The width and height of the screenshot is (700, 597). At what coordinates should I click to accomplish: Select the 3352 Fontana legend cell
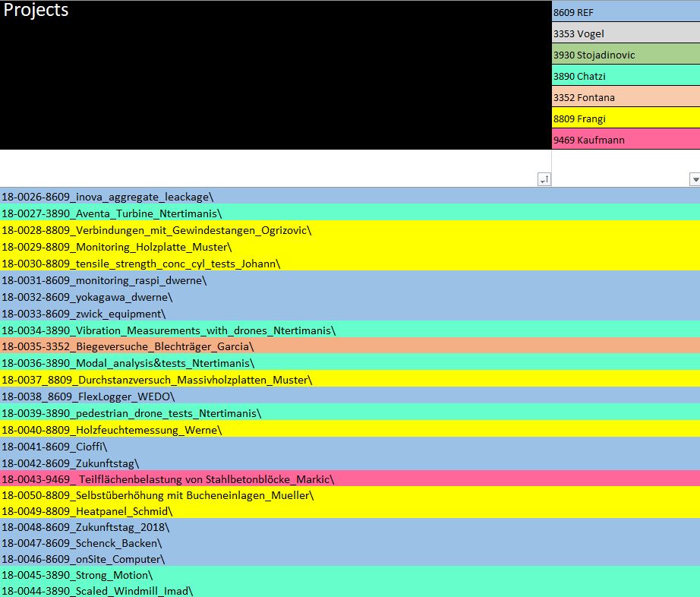[x=626, y=97]
